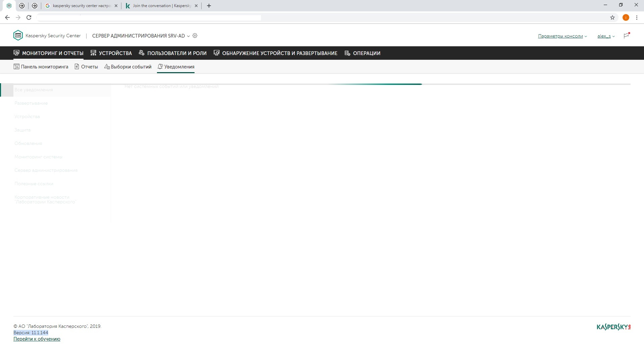The image size is (644, 349).
Task: Close the Join the conversation tab
Action: click(x=196, y=6)
